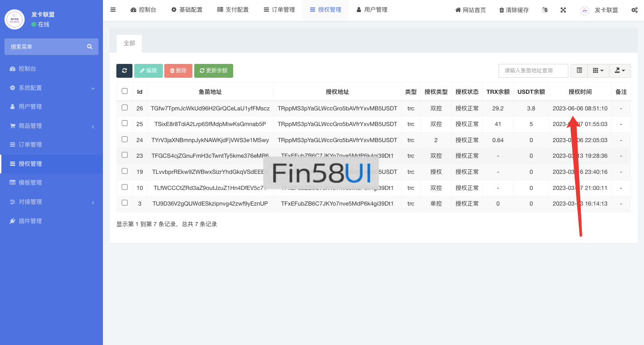Image resolution: width=644 pixels, height=345 pixels.
Task: Switch to the 全部 tab
Action: click(x=129, y=43)
